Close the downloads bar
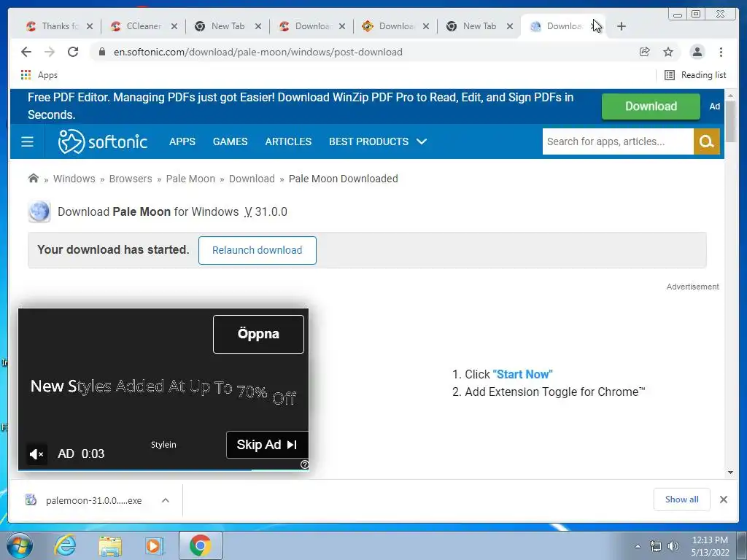The image size is (747, 560). click(x=723, y=499)
